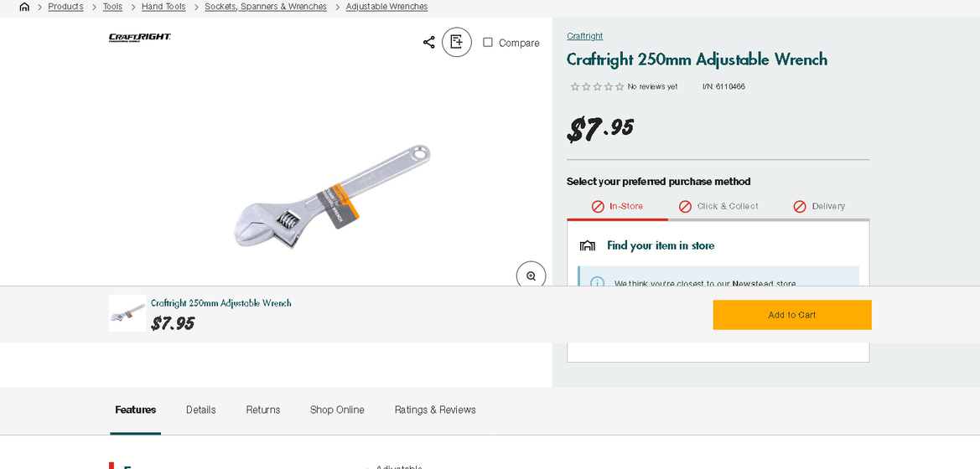Switch to the Details tab
Image resolution: width=980 pixels, height=469 pixels.
[201, 410]
